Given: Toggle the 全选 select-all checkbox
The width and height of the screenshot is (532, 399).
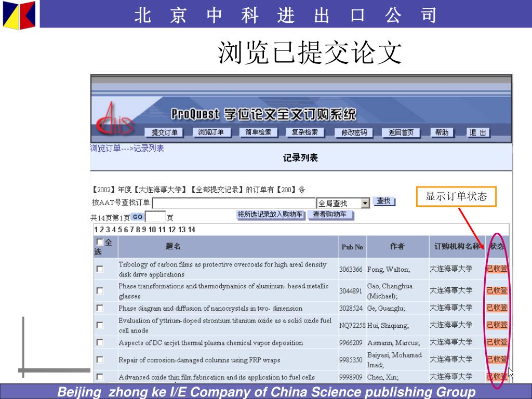Looking at the screenshot, I should click(100, 242).
